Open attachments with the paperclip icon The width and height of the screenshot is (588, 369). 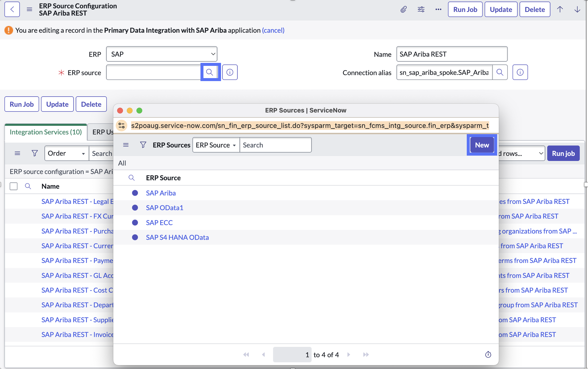click(403, 9)
